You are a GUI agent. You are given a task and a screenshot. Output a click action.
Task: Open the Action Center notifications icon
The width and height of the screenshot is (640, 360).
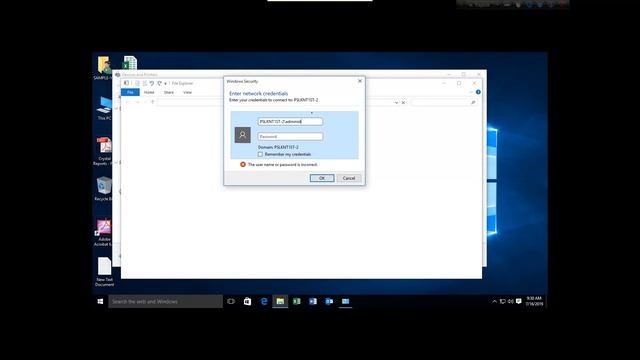click(519, 302)
